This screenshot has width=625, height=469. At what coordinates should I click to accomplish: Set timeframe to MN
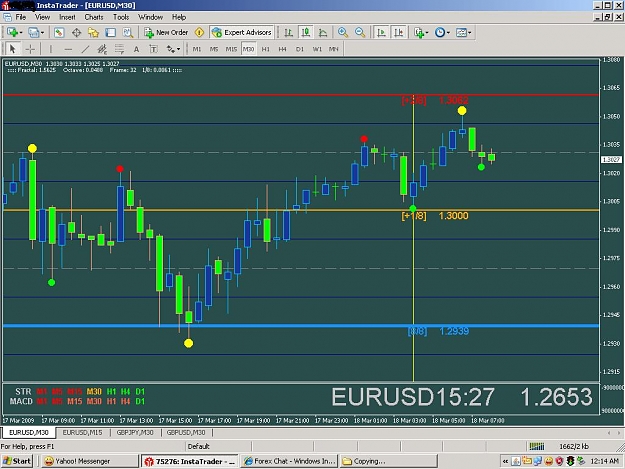pos(334,49)
